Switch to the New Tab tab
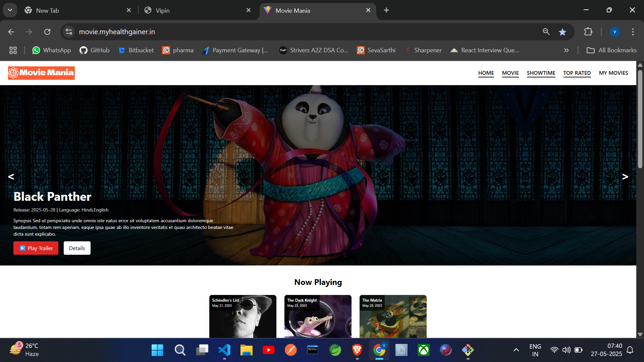The width and height of the screenshot is (644, 362). click(77, 10)
